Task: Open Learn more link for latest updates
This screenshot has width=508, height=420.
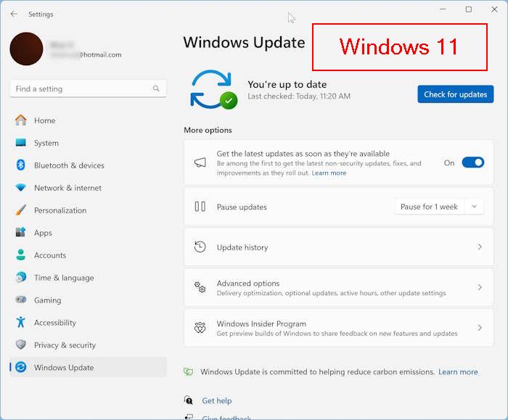Action: [x=329, y=173]
